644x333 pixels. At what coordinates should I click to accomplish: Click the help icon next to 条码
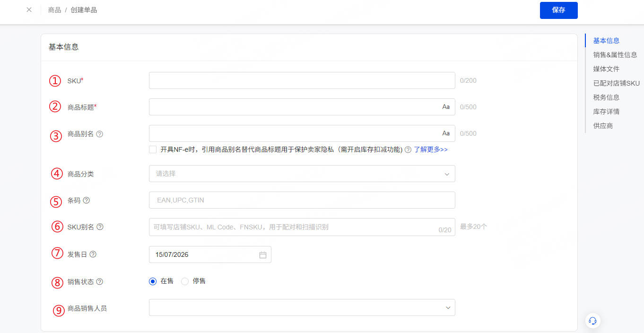pos(87,200)
